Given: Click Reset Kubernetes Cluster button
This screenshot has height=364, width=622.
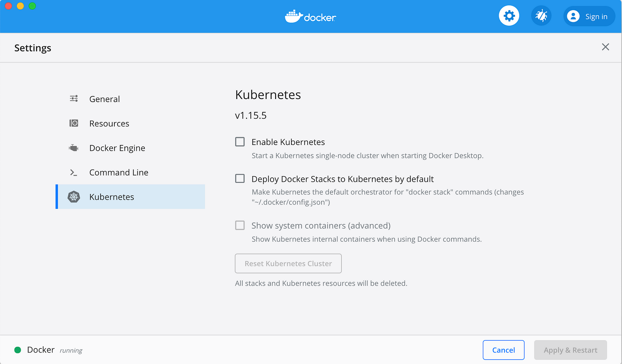Looking at the screenshot, I should (288, 263).
